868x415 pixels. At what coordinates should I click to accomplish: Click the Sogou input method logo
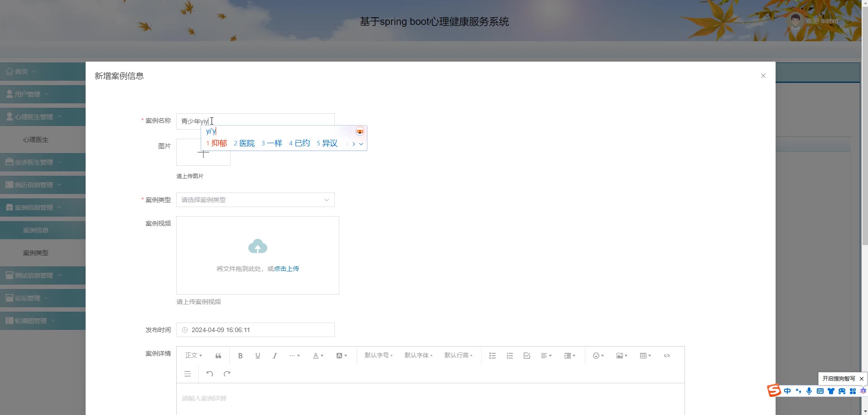[x=774, y=391]
